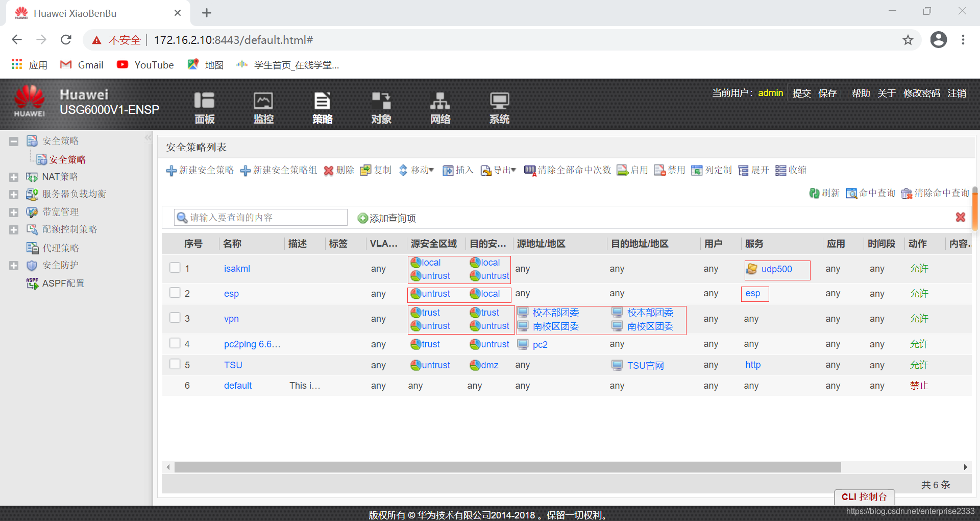
Task: Click 注销 to log out
Action: [957, 93]
